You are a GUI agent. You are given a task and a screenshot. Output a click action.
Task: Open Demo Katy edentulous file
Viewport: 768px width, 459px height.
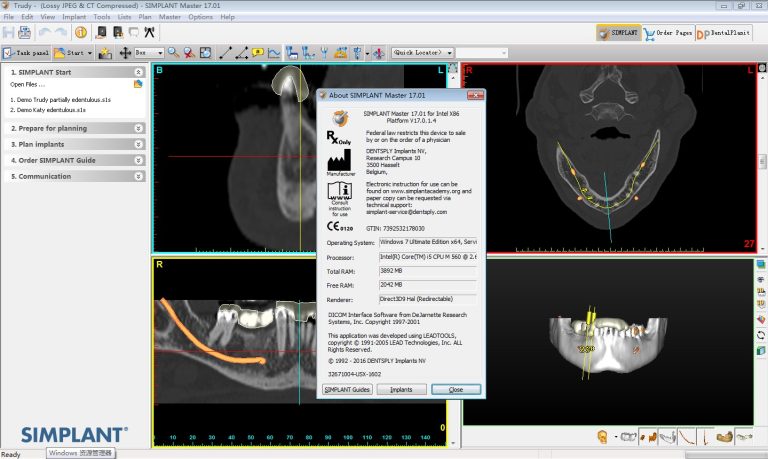[48, 110]
